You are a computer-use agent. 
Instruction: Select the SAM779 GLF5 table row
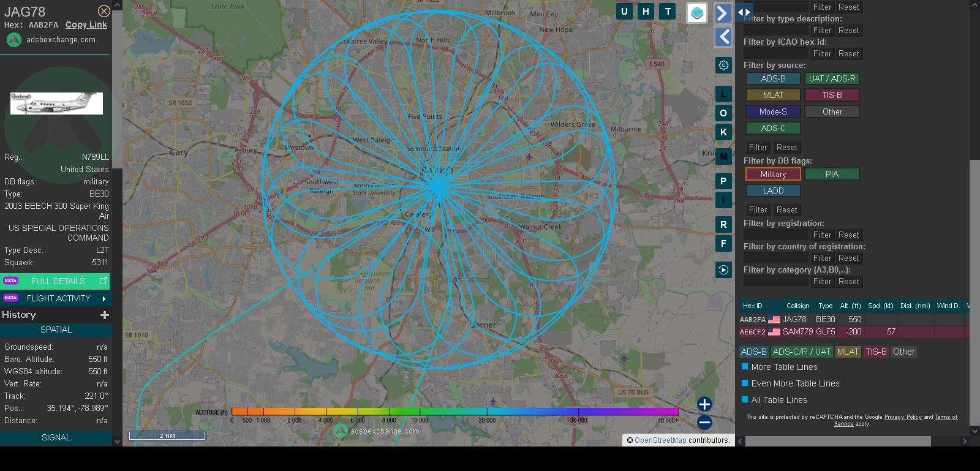854,331
